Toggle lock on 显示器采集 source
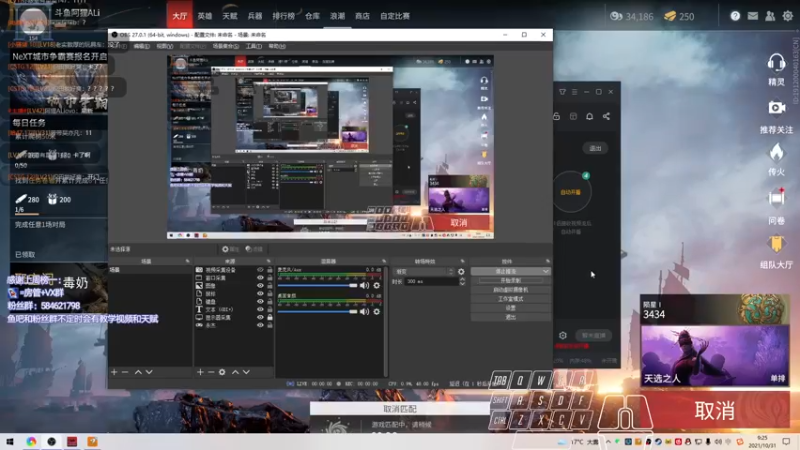800x450 pixels. (269, 317)
